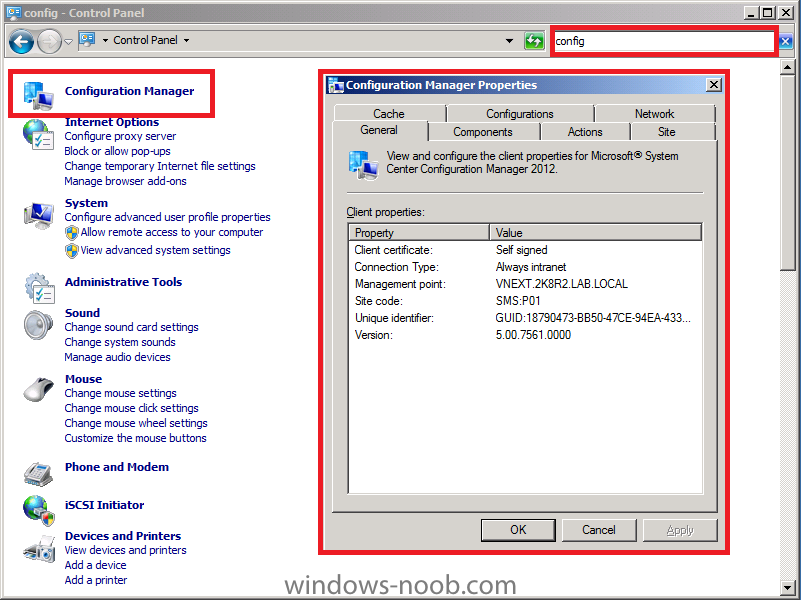Image resolution: width=801 pixels, height=600 pixels.
Task: Open the Configuration Manager applet icon
Action: point(38,95)
